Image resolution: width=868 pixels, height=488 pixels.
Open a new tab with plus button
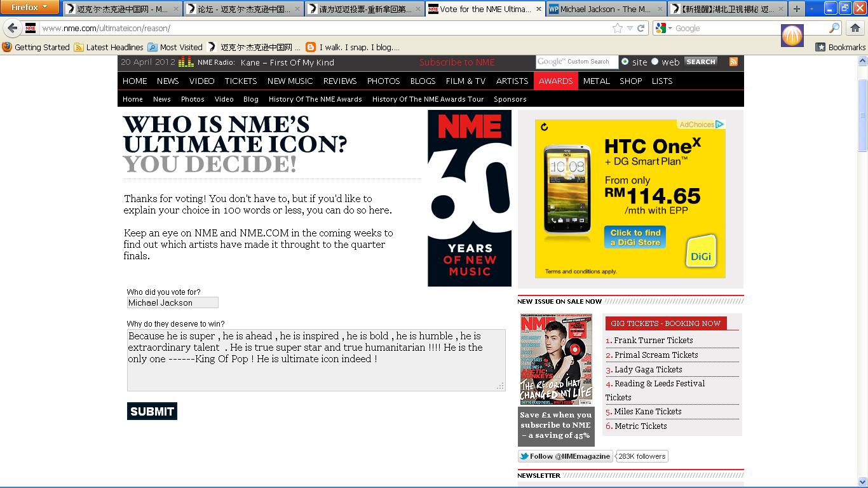tap(796, 9)
